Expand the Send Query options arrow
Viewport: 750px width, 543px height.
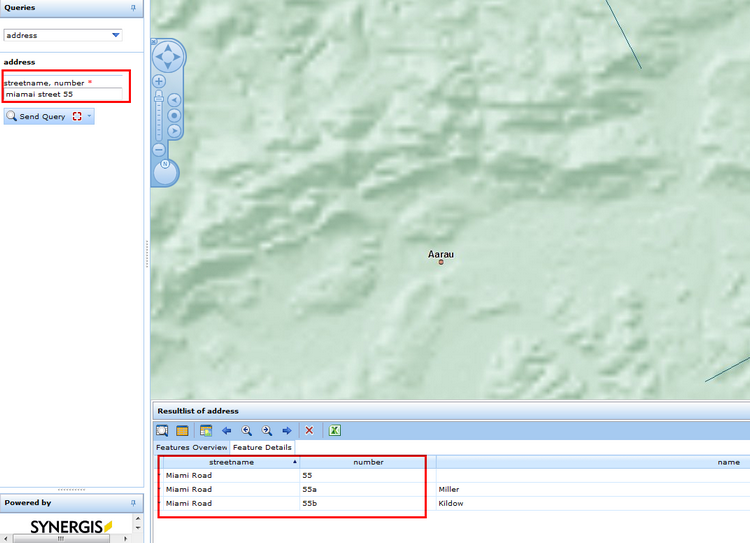[x=89, y=116]
